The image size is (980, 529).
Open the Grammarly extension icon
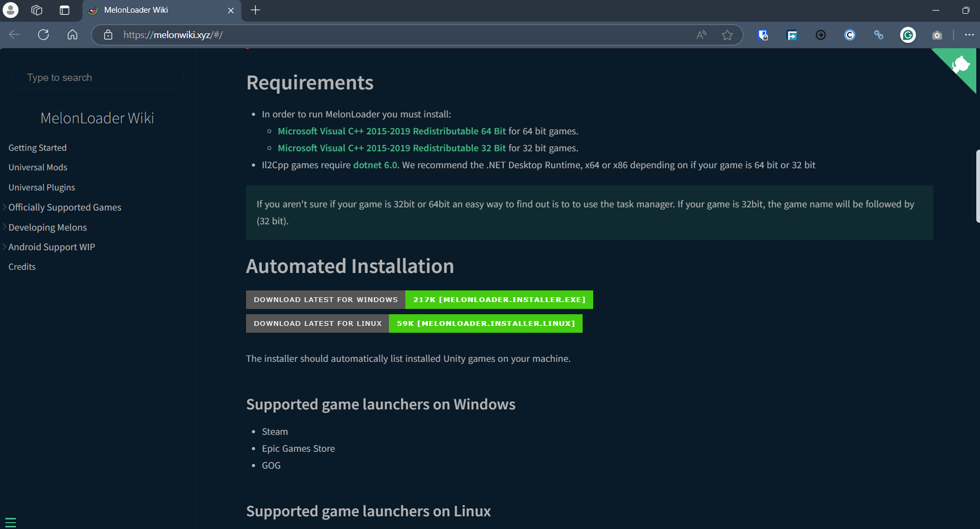pos(907,35)
